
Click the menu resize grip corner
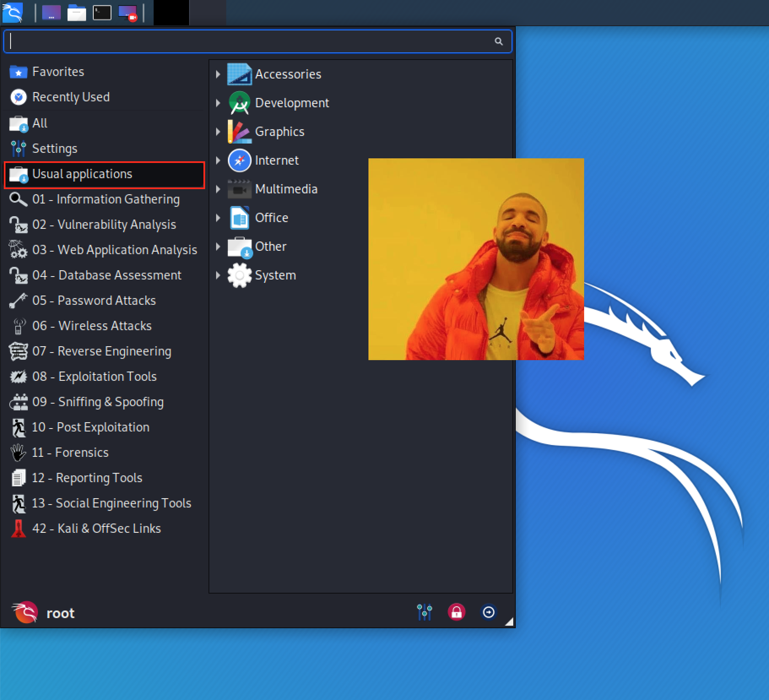pos(509,621)
